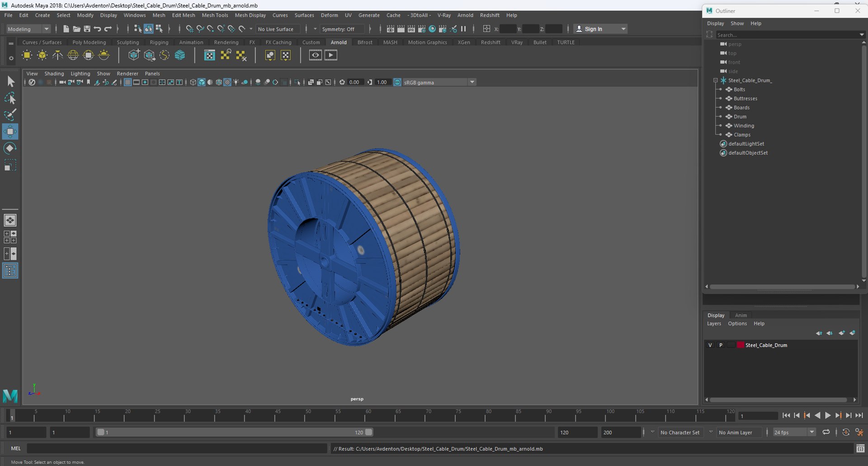The width and height of the screenshot is (868, 466).
Task: Open the Modeling menu set dropdown
Action: pos(28,29)
